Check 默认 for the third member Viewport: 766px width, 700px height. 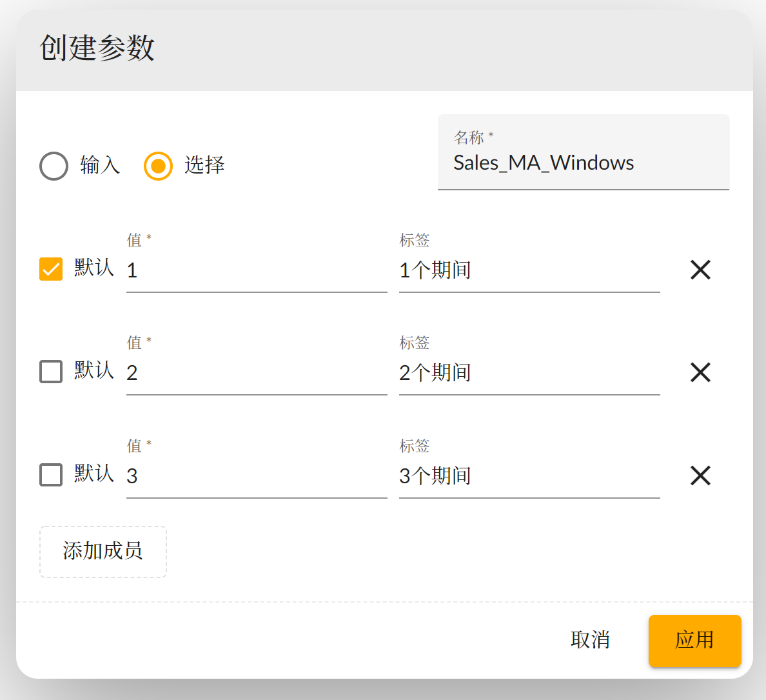point(51,475)
